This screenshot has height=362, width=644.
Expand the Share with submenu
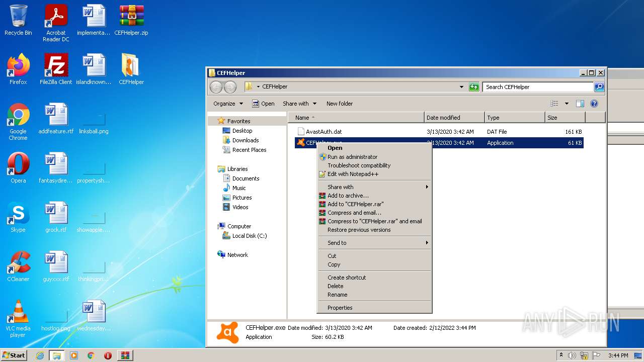374,187
